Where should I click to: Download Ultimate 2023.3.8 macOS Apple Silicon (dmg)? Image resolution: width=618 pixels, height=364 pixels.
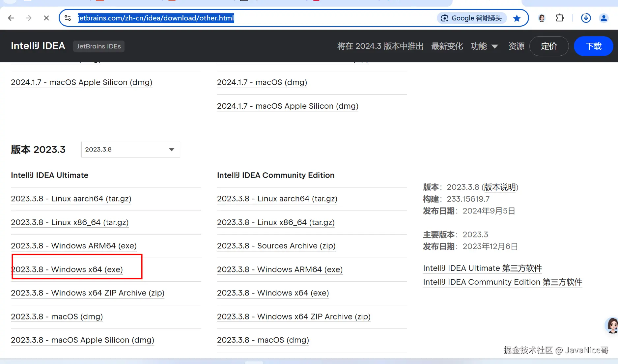click(x=82, y=340)
